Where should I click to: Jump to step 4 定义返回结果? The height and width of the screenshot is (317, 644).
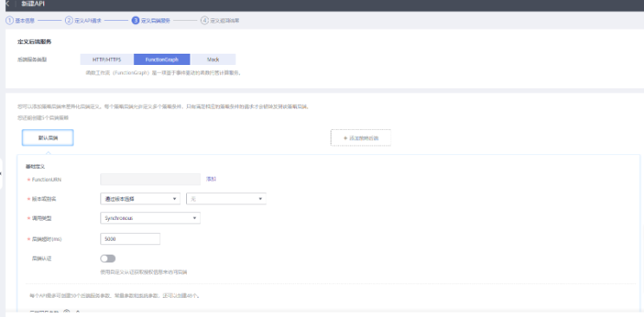[x=220, y=21]
